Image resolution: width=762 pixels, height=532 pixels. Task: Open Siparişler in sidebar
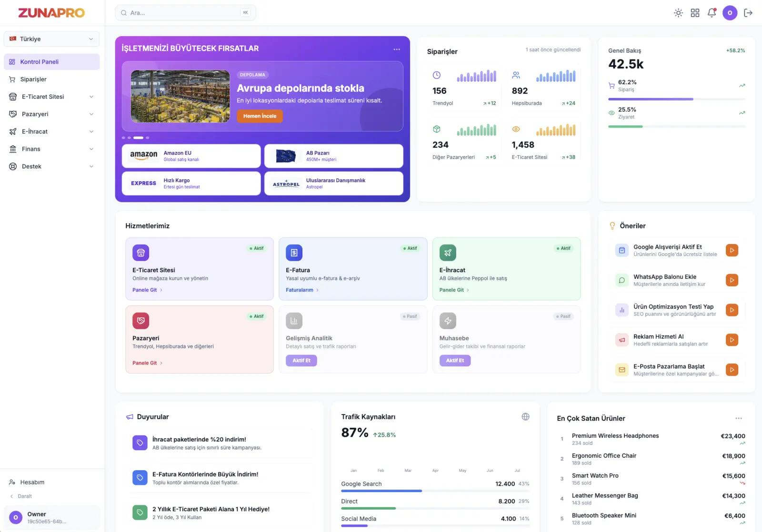(x=51, y=79)
